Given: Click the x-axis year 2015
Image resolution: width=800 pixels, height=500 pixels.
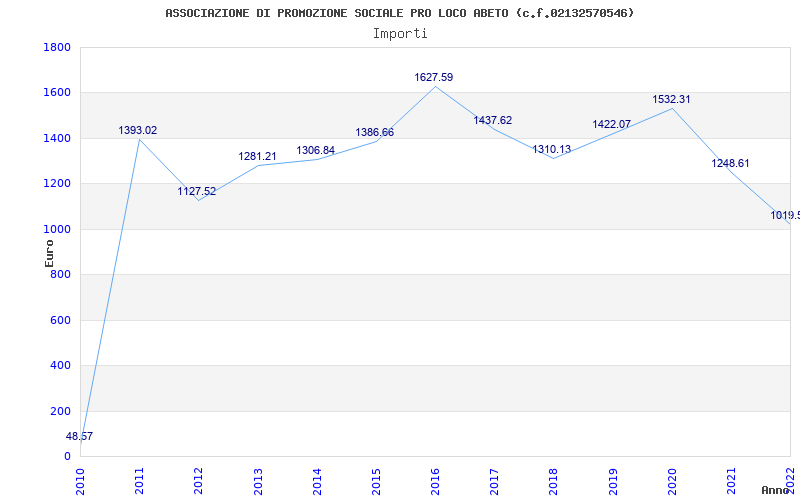Looking at the screenshot, I should [x=376, y=481].
